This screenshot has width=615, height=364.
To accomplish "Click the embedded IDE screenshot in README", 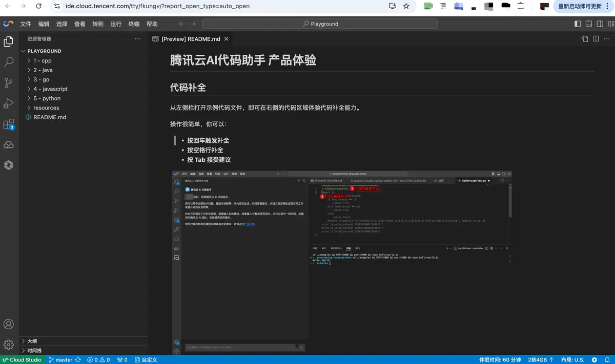I will click(342, 262).
